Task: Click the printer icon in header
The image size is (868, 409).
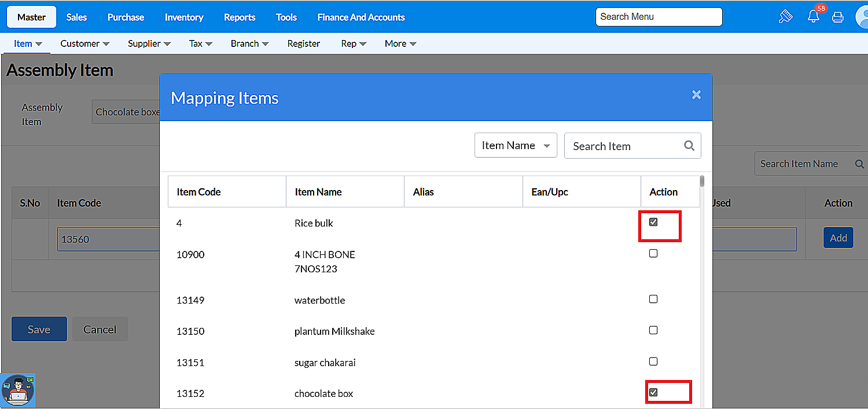Action: pos(837,17)
